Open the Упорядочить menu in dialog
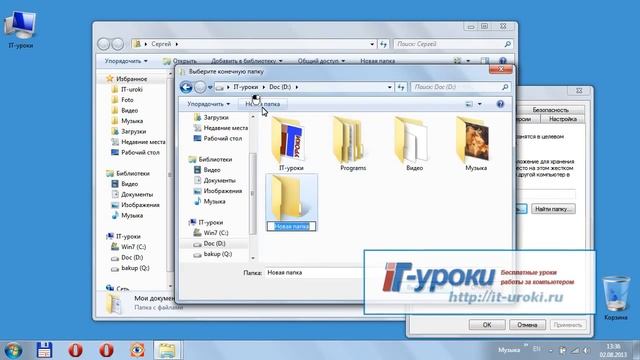Viewport: 640px width, 360px height. coord(208,104)
